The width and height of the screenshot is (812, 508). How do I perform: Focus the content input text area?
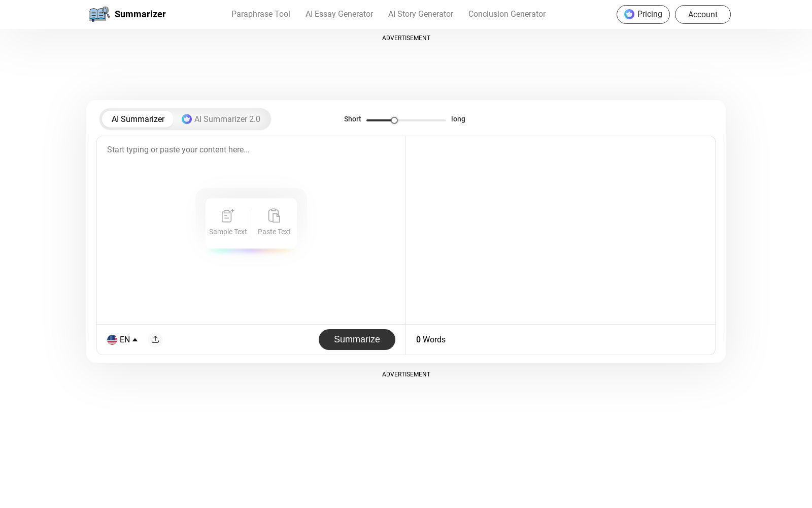pyautogui.click(x=251, y=230)
